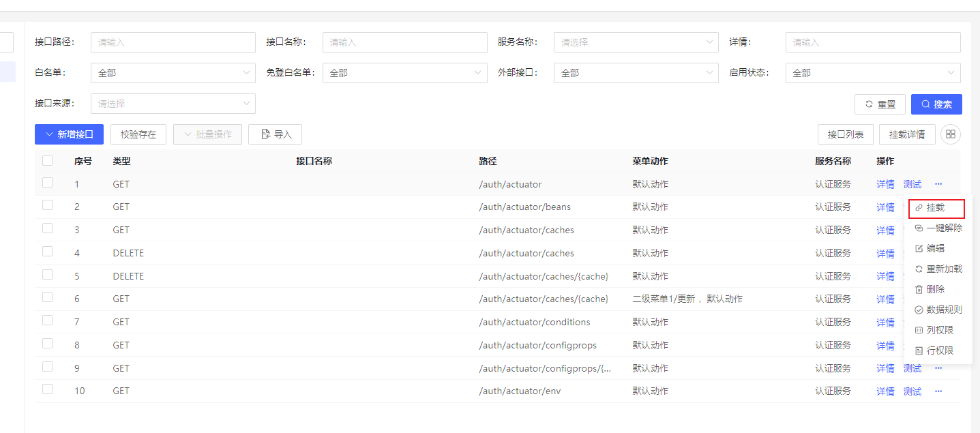Focus the 接口路径 input field

(173, 42)
